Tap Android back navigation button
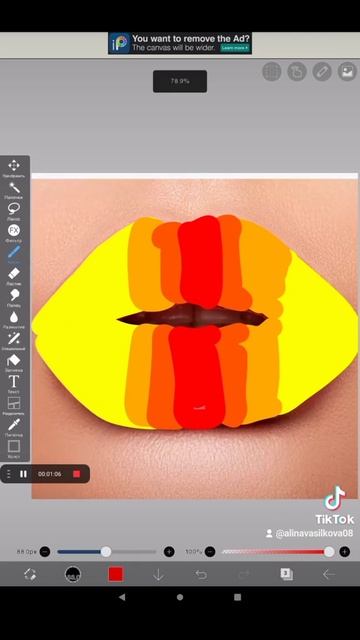The width and height of the screenshot is (360, 640). (122, 597)
